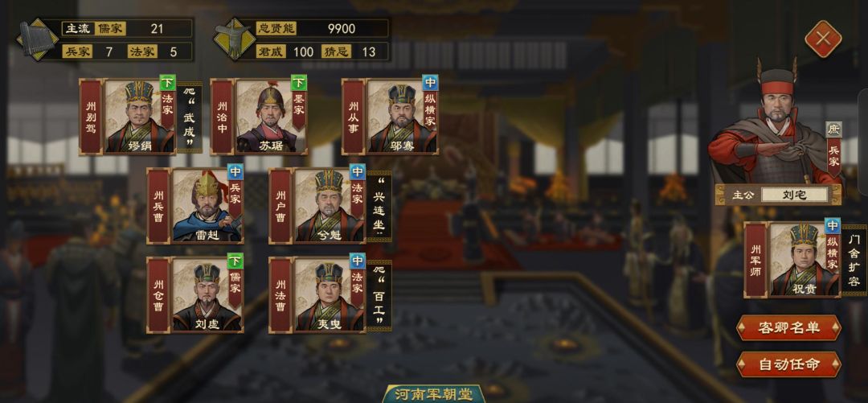This screenshot has height=403, width=868.
Task: Open the 州户曹 officer portrait card
Action: (x=330, y=206)
